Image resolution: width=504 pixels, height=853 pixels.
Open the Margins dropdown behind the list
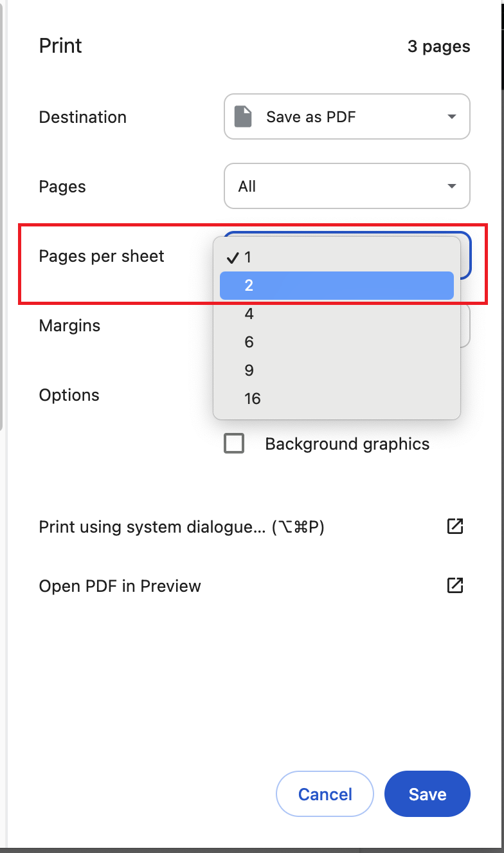pyautogui.click(x=466, y=326)
